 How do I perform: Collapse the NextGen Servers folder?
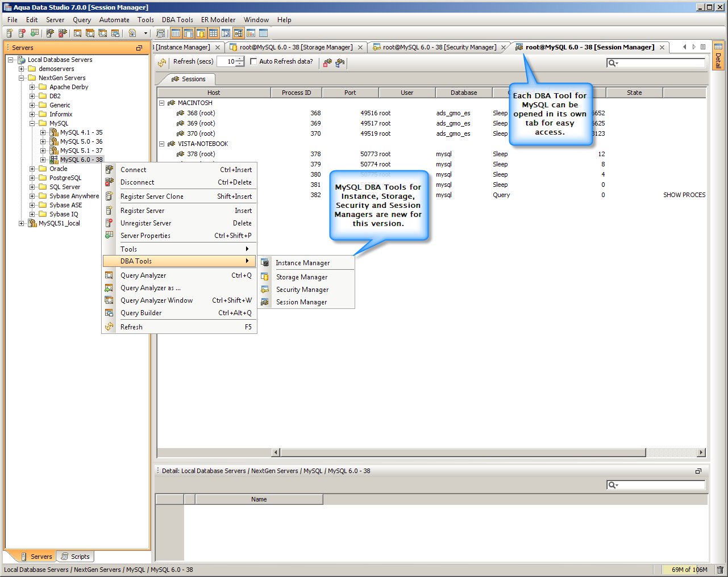[x=22, y=78]
